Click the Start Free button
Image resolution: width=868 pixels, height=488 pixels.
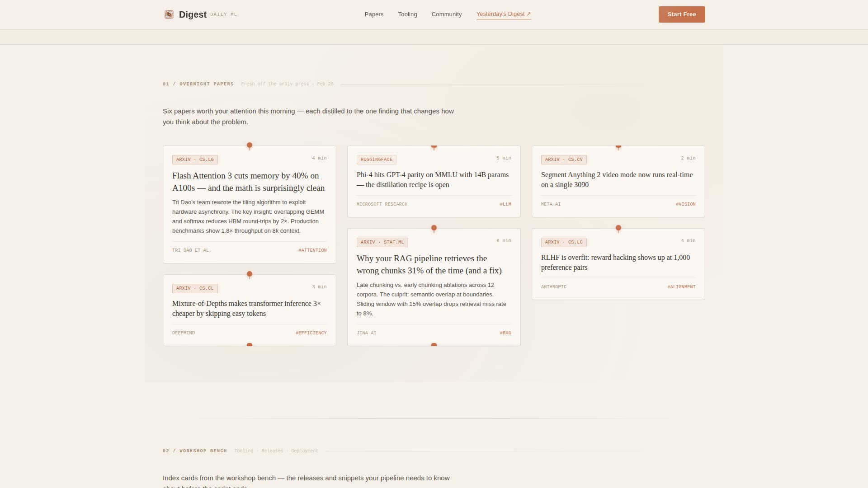(681, 14)
